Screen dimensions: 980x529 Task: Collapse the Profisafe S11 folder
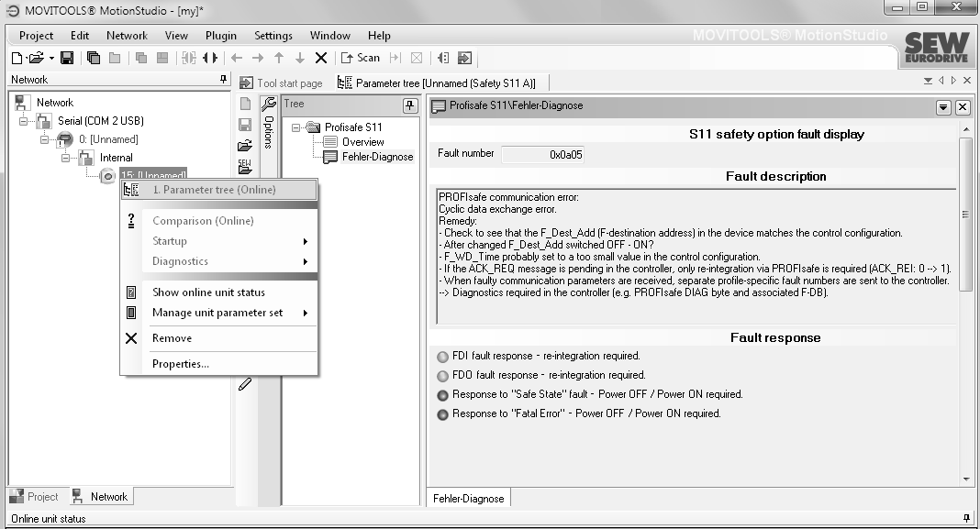pyautogui.click(x=296, y=127)
